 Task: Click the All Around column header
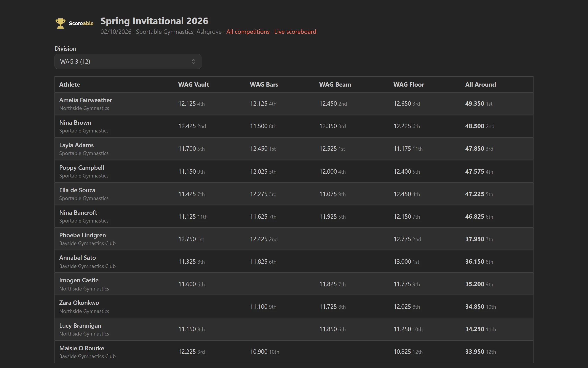480,84
